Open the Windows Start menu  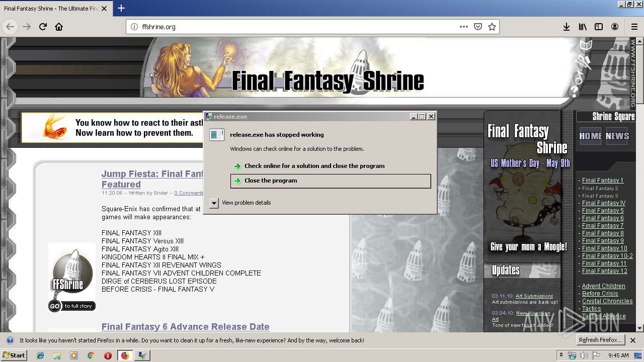(x=14, y=355)
